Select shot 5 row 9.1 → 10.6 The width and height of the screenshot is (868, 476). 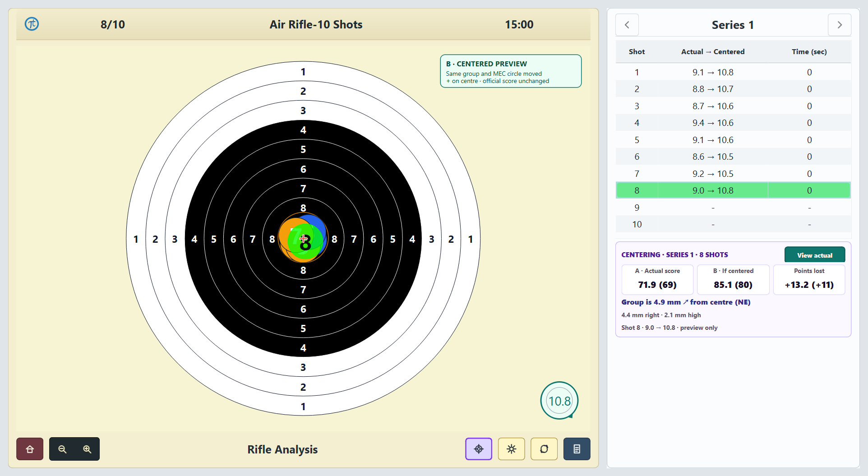pos(733,140)
